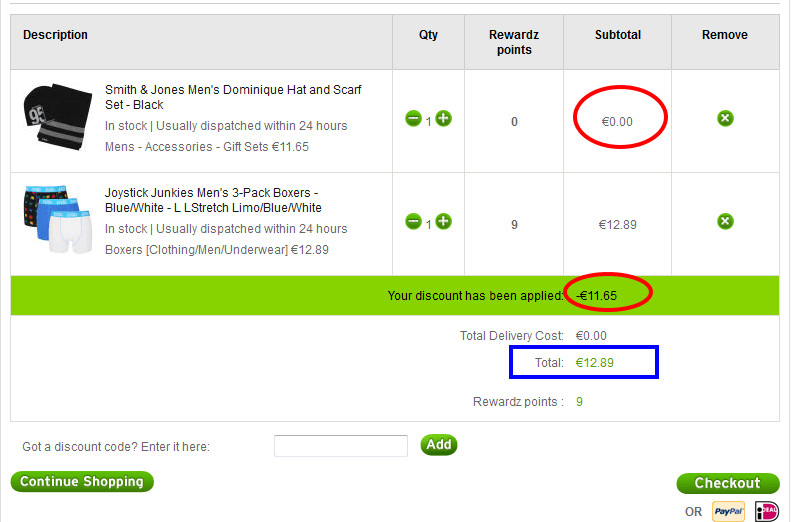796x522 pixels.
Task: Open Joystick Junkies 3-Pack Boxers link
Action: pyautogui.click(x=213, y=200)
